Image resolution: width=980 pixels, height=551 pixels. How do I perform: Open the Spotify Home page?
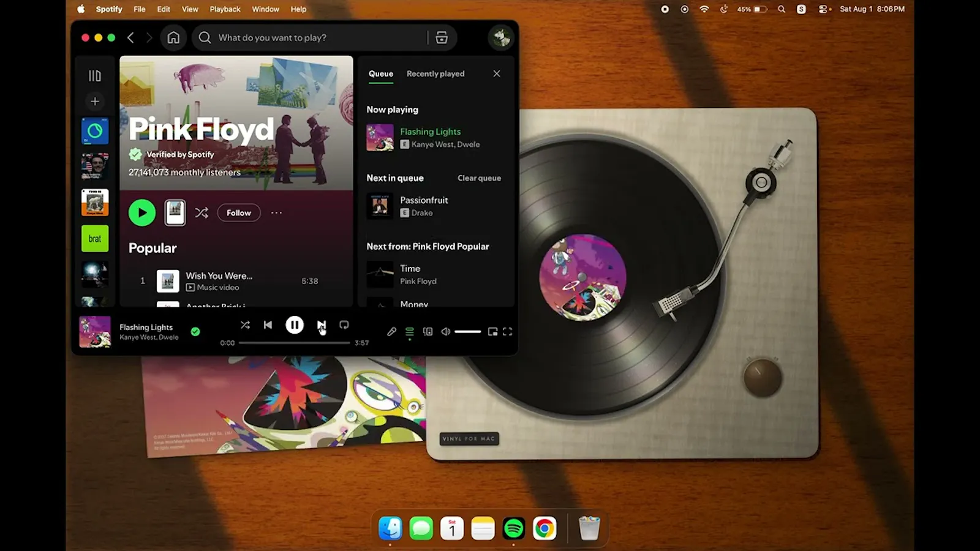tap(173, 37)
